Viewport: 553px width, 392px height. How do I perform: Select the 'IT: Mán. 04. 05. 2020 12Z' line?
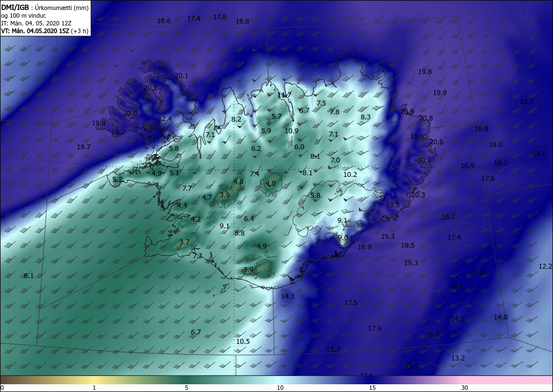pyautogui.click(x=36, y=23)
